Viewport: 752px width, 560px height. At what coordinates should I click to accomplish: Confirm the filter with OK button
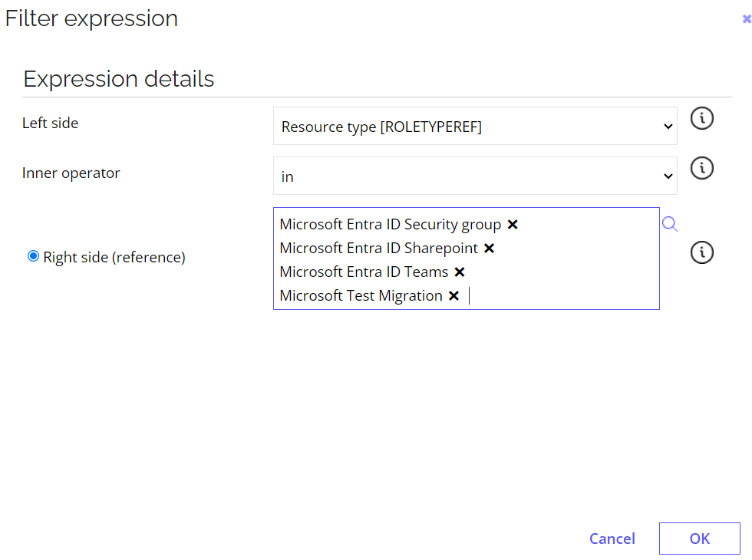coord(699,539)
